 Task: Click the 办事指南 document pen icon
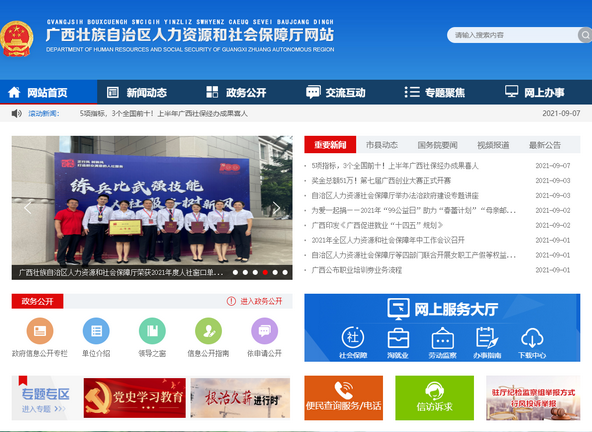tap(487, 338)
